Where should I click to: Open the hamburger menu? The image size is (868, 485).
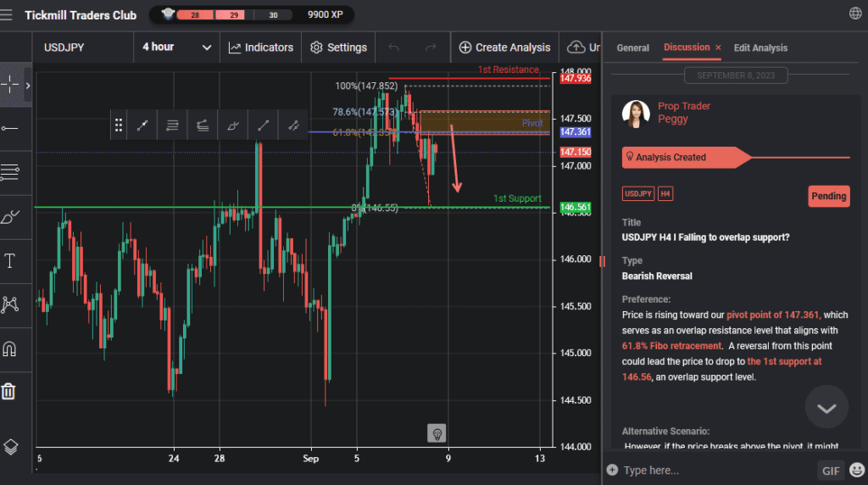6,15
